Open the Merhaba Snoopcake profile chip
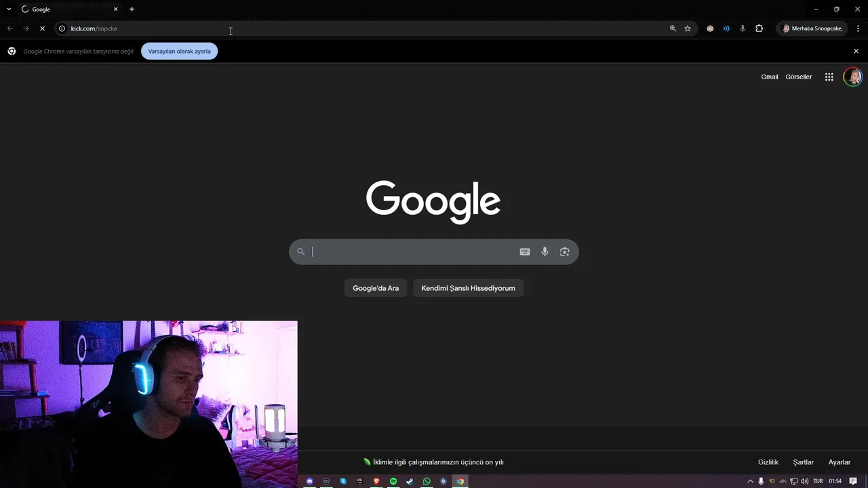The width and height of the screenshot is (868, 488). tap(812, 28)
